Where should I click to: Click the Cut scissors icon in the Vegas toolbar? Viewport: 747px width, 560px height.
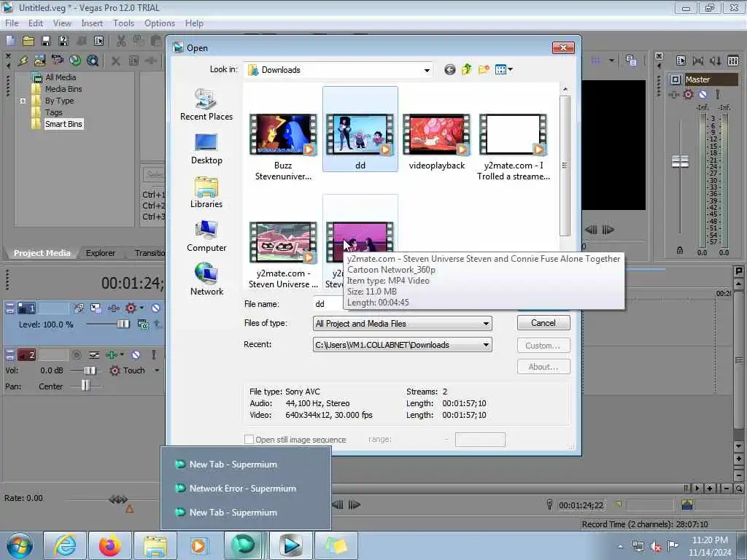pos(121,41)
